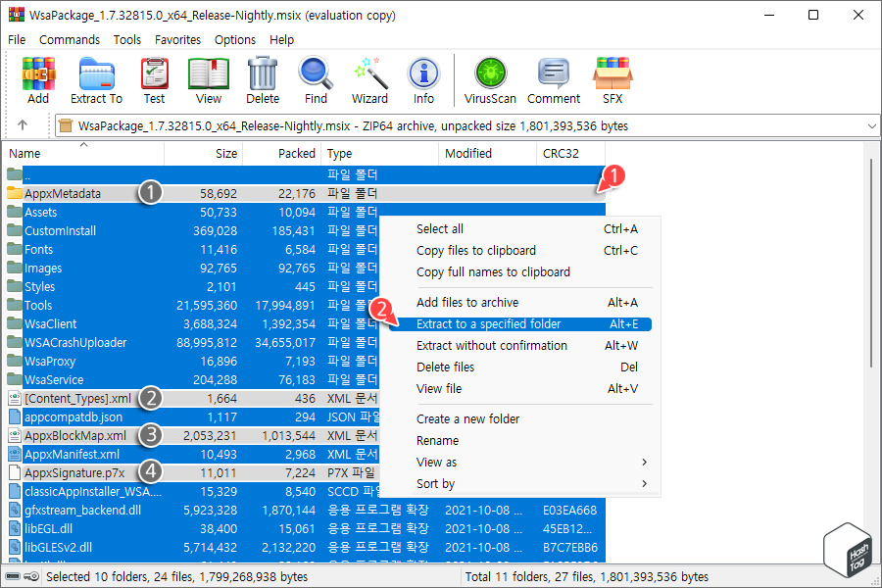Expand the View as submenu
Image resolution: width=882 pixels, height=588 pixels.
pyautogui.click(x=644, y=462)
